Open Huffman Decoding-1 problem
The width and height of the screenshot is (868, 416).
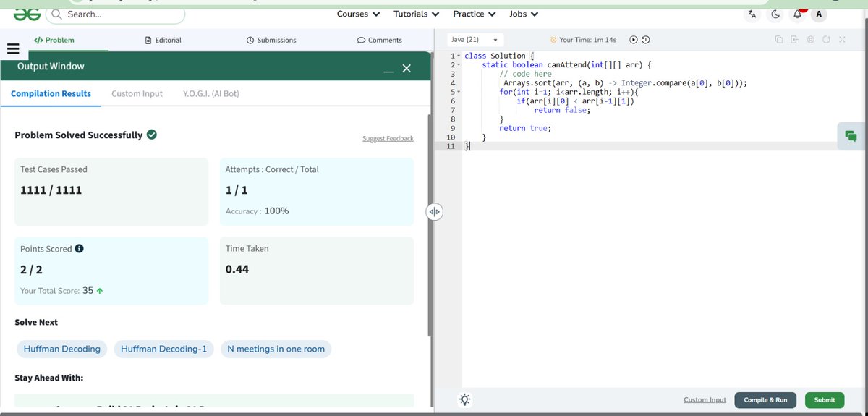coord(163,349)
